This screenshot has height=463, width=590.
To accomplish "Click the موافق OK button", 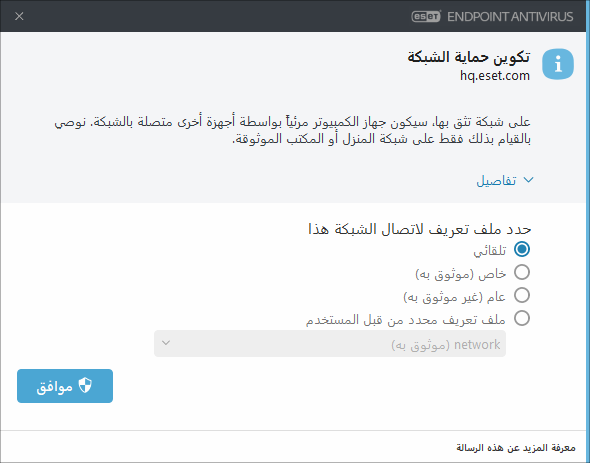I will pos(65,386).
